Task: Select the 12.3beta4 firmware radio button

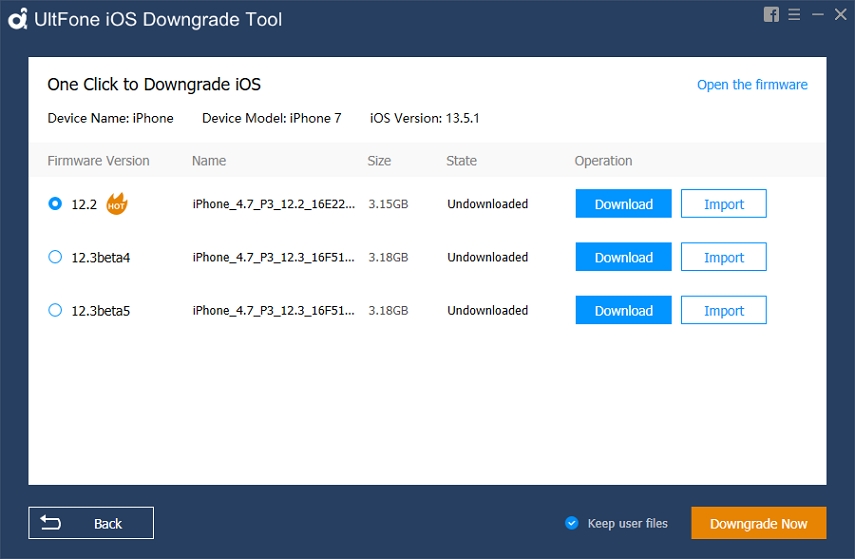Action: tap(55, 257)
